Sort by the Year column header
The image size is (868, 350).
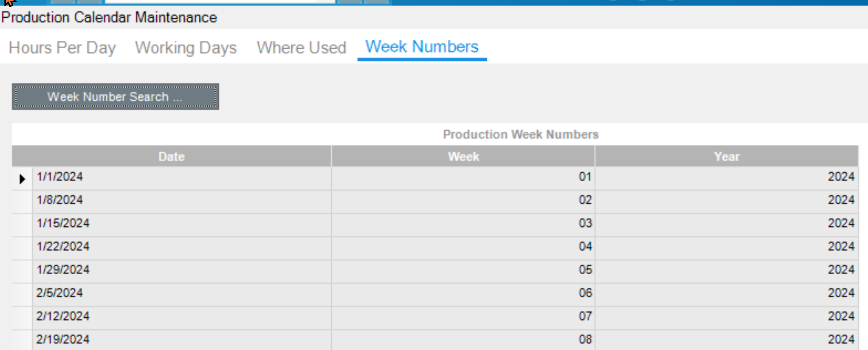click(x=727, y=156)
